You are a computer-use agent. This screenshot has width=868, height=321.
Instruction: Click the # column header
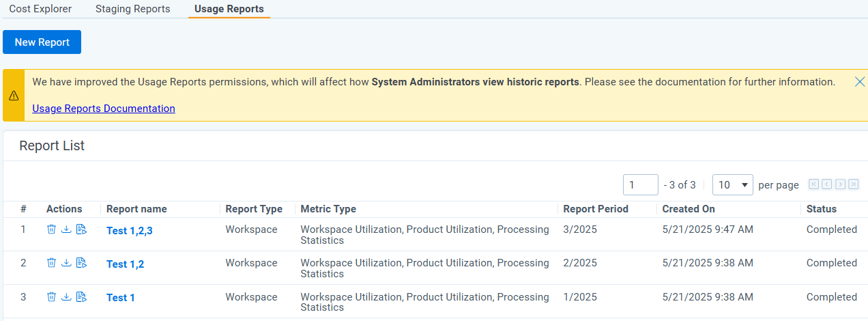(x=23, y=209)
